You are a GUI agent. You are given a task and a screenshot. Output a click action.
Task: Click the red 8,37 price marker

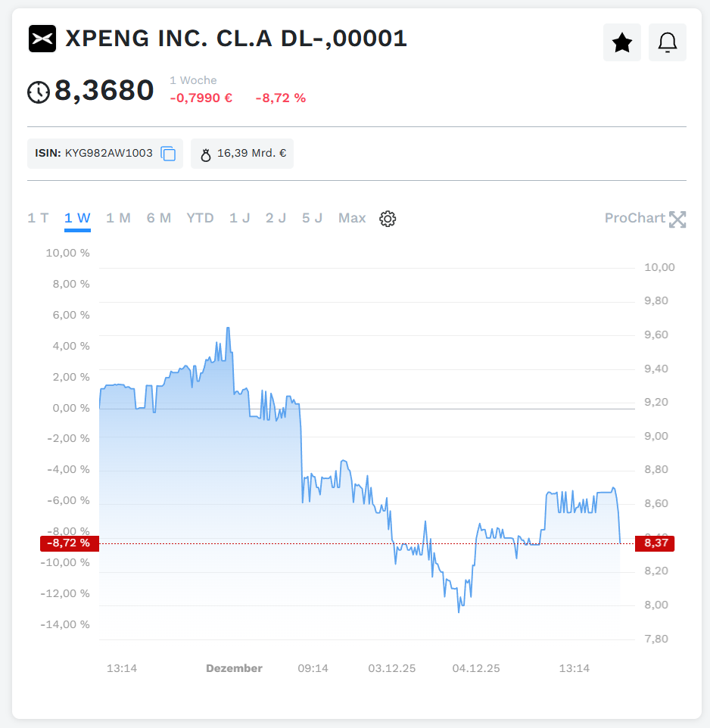pos(654,543)
